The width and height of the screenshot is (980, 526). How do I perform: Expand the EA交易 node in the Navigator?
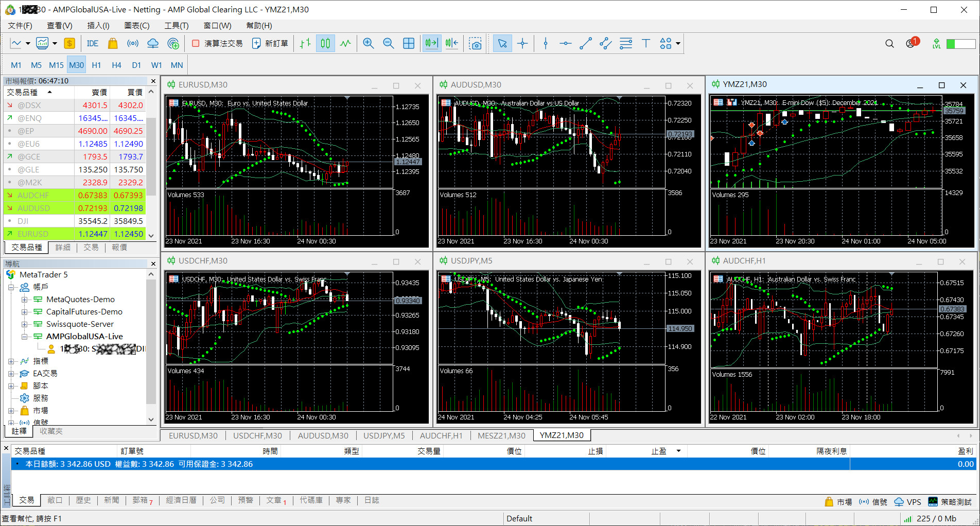[x=11, y=374]
